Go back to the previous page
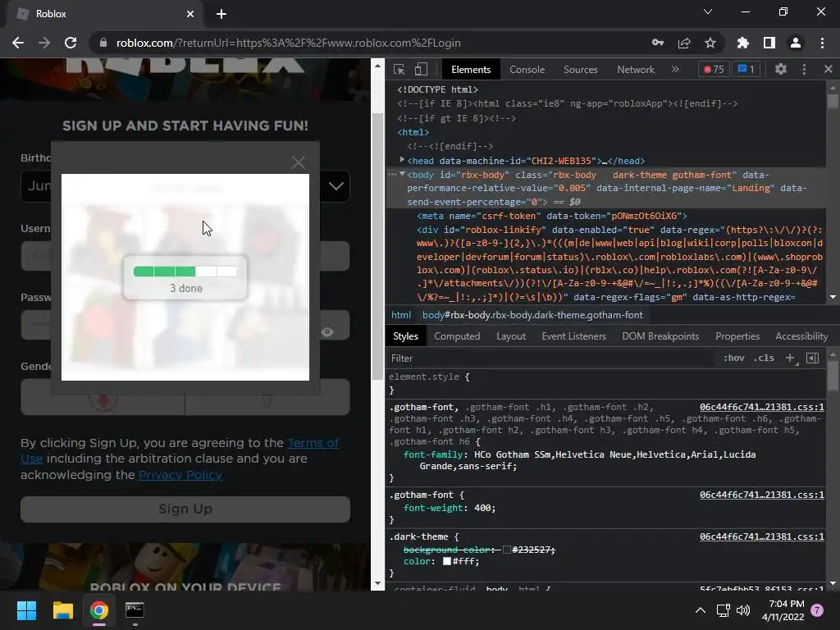This screenshot has height=630, width=840. click(18, 43)
